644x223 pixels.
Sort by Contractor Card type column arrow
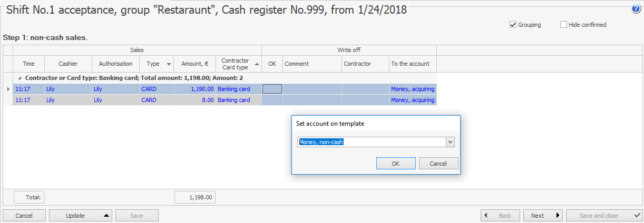(x=257, y=64)
